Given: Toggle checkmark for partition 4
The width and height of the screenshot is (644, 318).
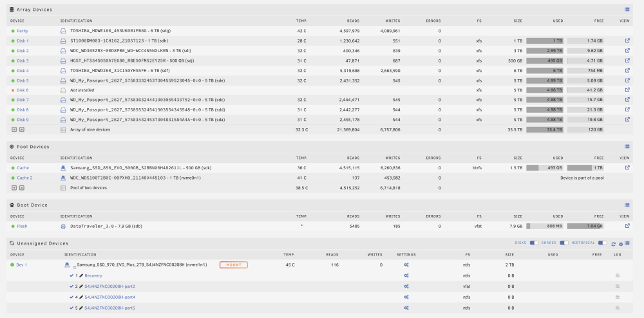Looking at the screenshot, I should pos(71,297).
